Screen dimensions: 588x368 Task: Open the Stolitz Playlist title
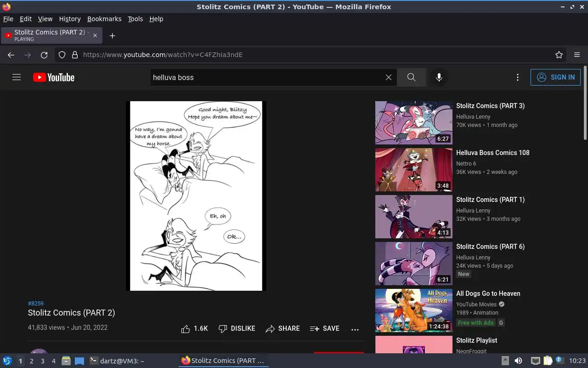(476, 340)
